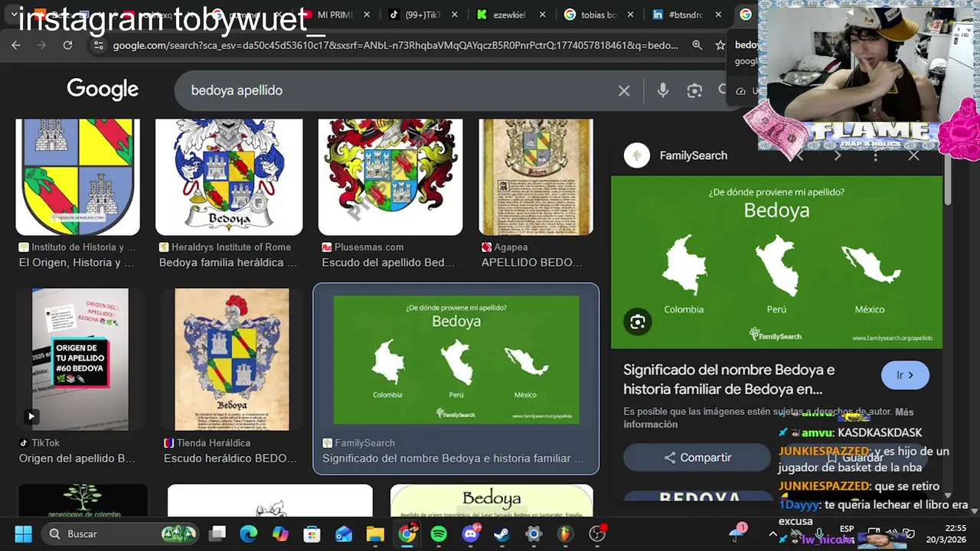Show hidden system tray icons chevron
Viewport: 980px width, 551px height.
(773, 534)
